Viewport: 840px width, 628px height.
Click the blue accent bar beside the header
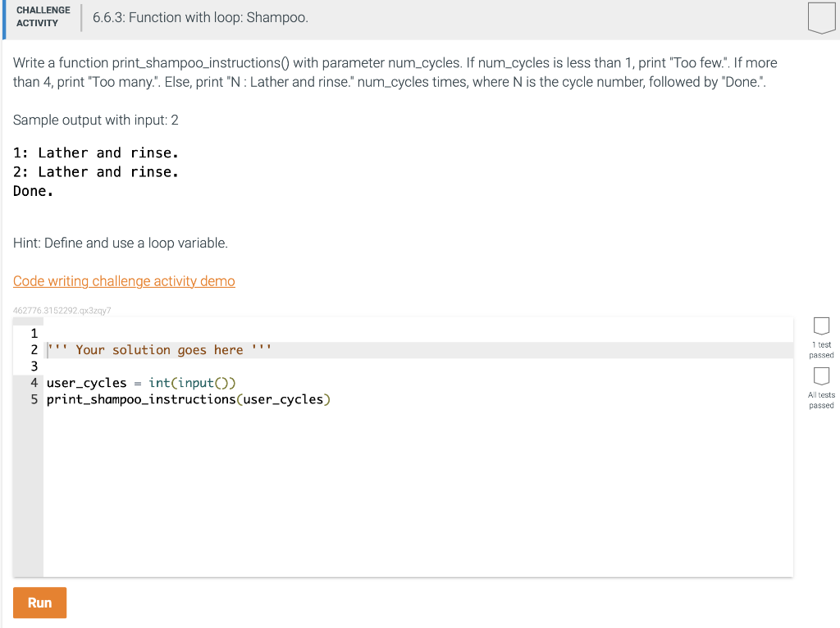tap(2, 20)
